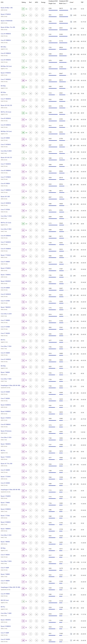Open the M2 Ultra CPU link

tap(4, 47)
